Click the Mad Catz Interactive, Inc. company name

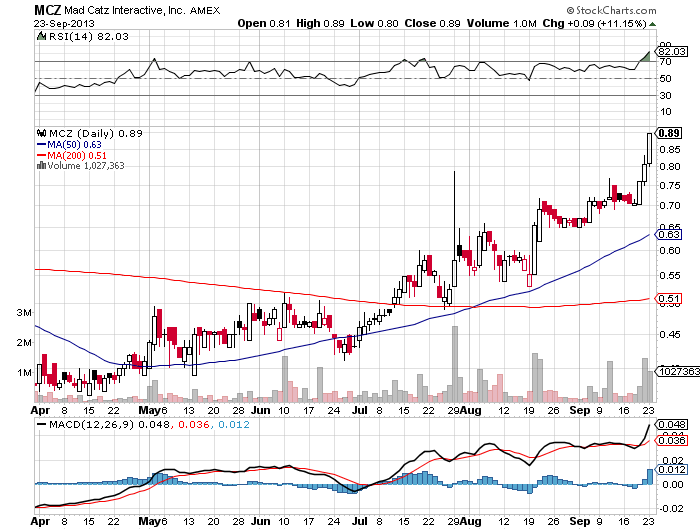(125, 10)
